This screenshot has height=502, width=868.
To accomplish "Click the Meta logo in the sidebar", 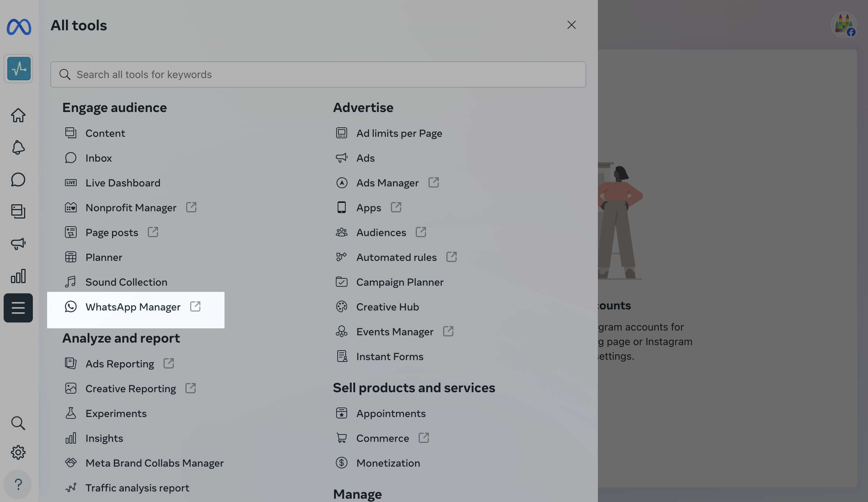I will tap(19, 27).
